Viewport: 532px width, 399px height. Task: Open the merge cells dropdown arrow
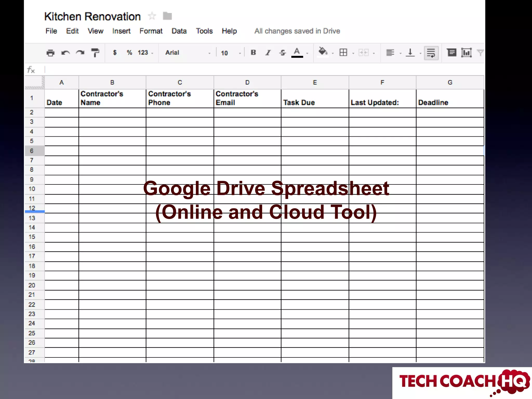coord(374,54)
